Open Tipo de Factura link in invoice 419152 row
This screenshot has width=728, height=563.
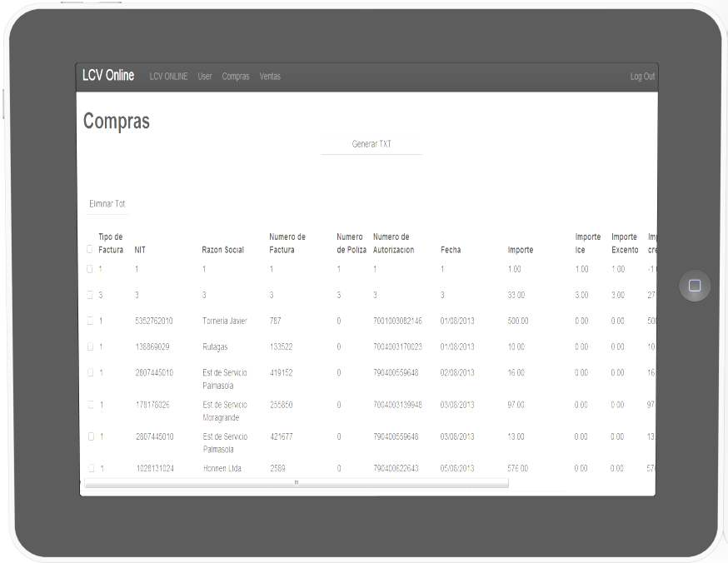(x=102, y=373)
